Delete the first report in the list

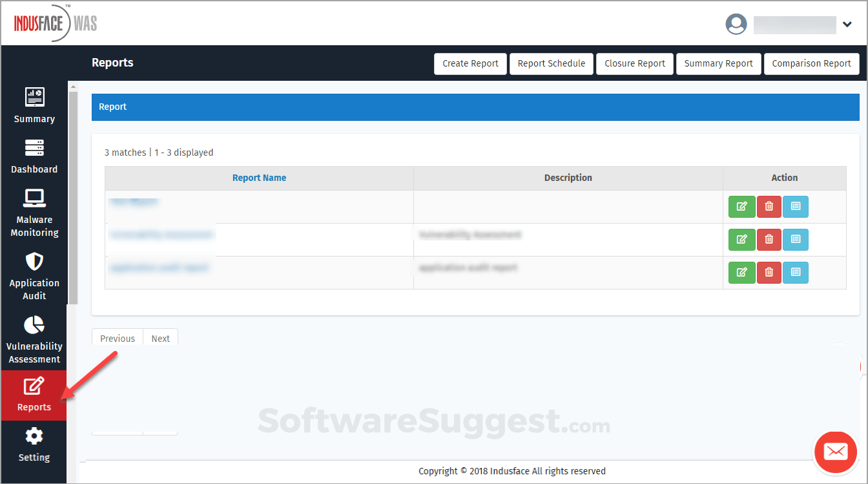click(x=769, y=207)
